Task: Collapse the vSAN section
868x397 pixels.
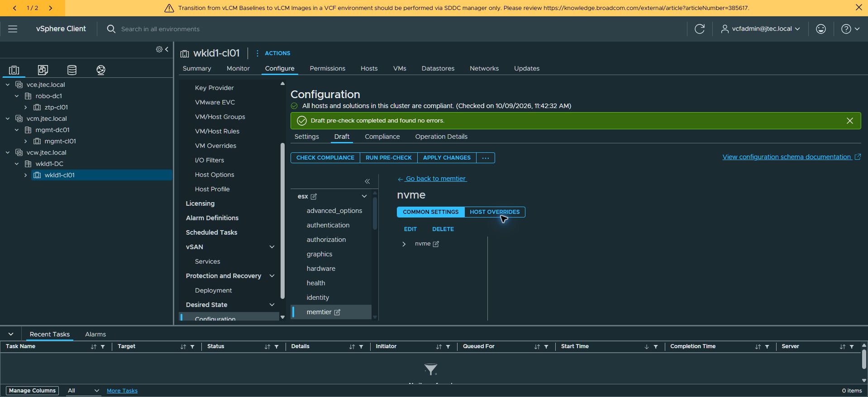Action: (x=272, y=247)
